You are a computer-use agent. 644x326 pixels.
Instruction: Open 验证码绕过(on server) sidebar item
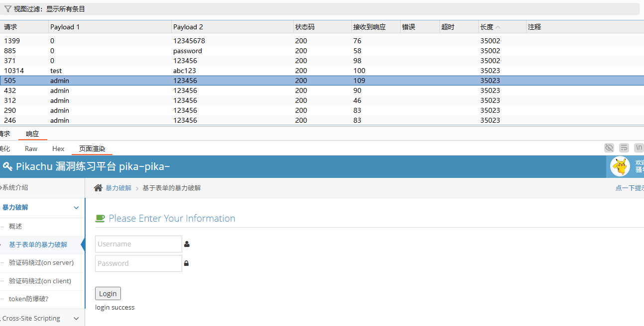click(x=41, y=262)
